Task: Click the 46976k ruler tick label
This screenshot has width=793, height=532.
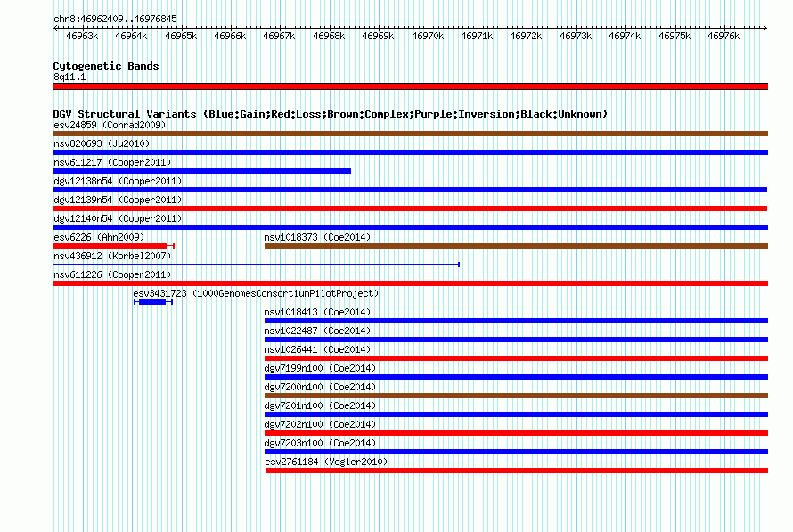Action: [x=724, y=36]
